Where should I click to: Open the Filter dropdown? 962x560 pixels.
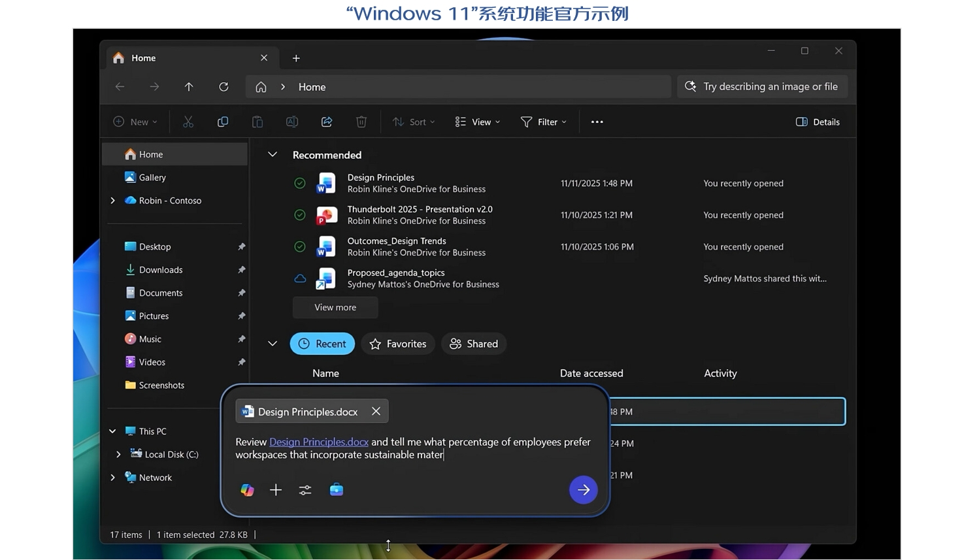[x=544, y=122]
